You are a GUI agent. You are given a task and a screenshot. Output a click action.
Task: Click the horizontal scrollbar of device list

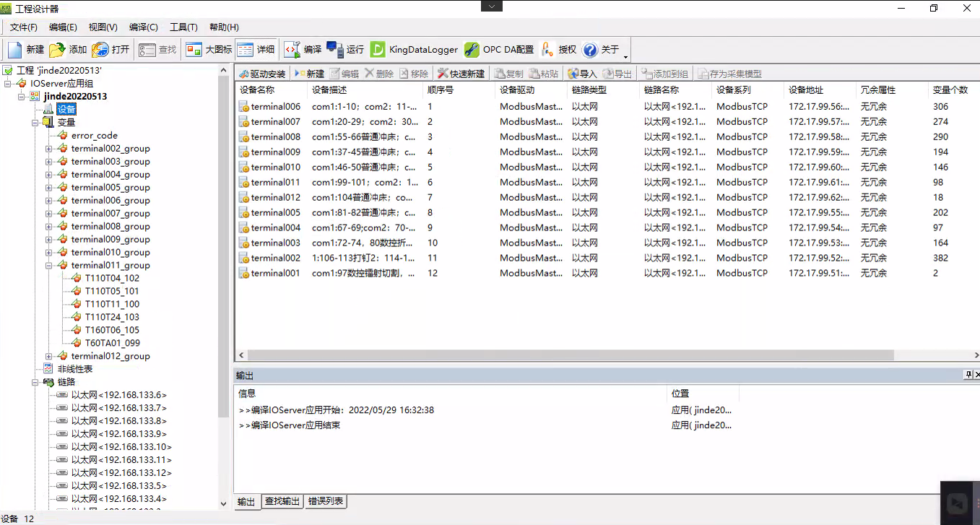click(x=571, y=355)
